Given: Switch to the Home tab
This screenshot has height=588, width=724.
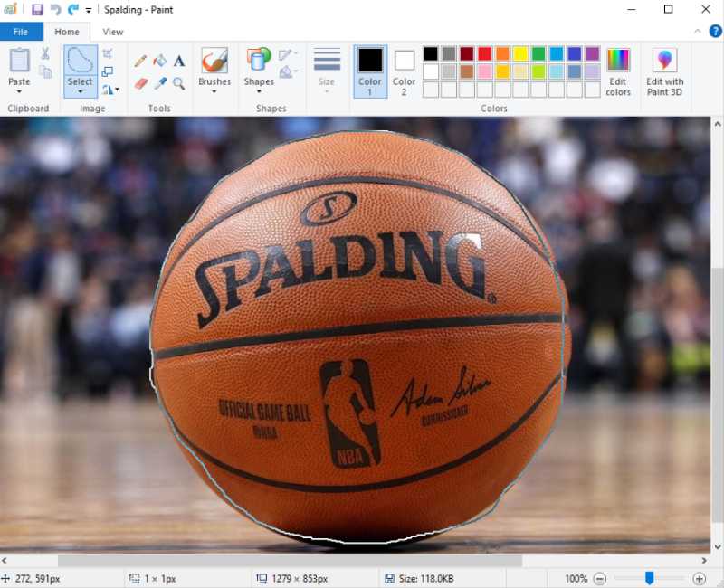Looking at the screenshot, I should pyautogui.click(x=67, y=32).
